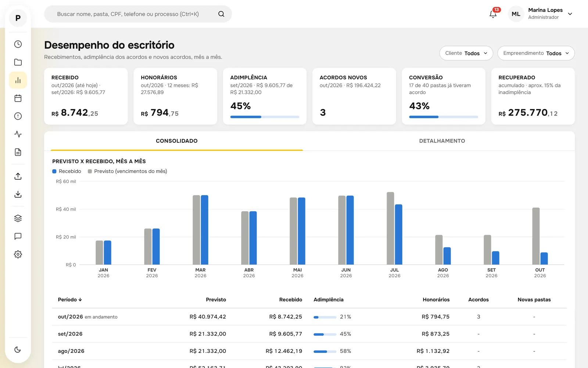Select the set/2026 period row label
The image size is (588, 368).
coord(70,334)
